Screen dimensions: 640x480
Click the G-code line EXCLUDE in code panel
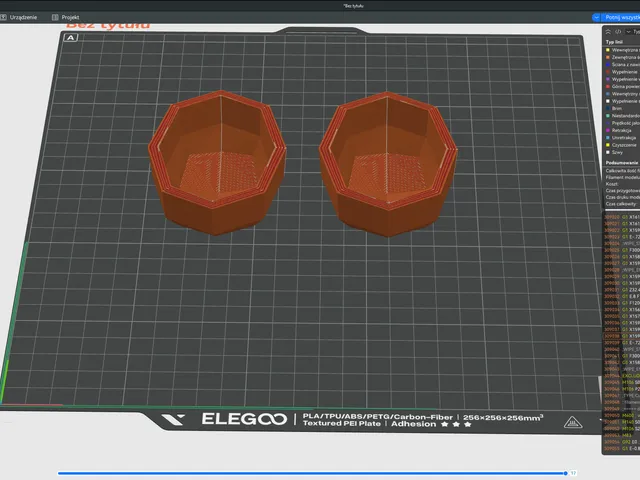[622, 376]
